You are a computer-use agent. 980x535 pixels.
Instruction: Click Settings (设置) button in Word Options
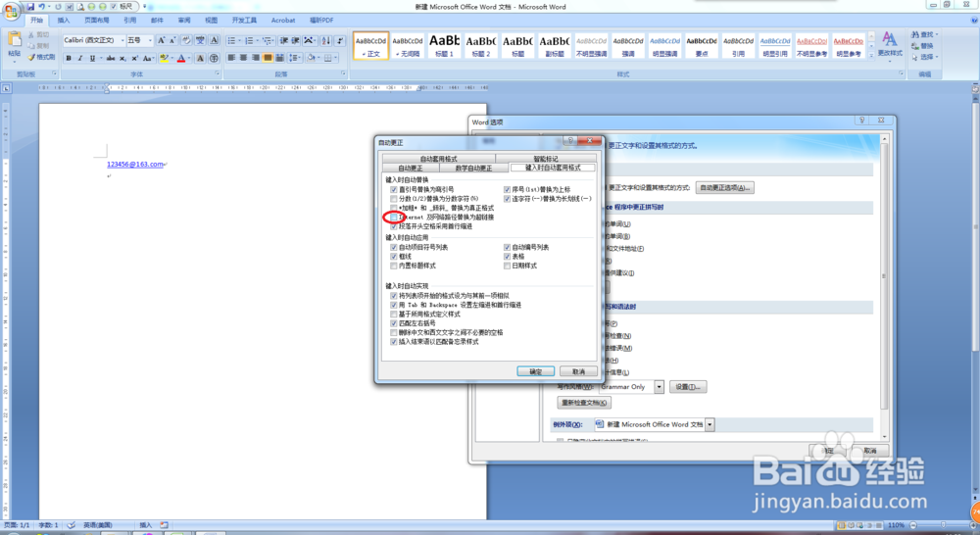688,387
